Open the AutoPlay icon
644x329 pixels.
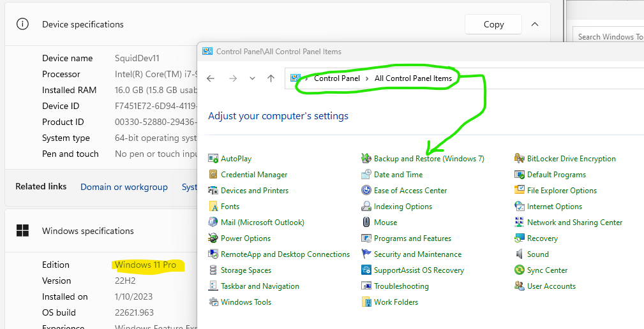tap(213, 159)
